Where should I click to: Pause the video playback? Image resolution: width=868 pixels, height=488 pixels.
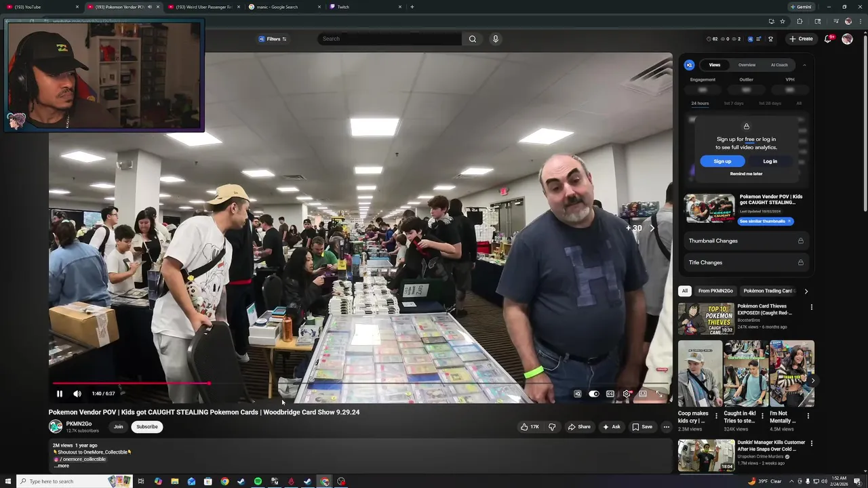(60, 394)
